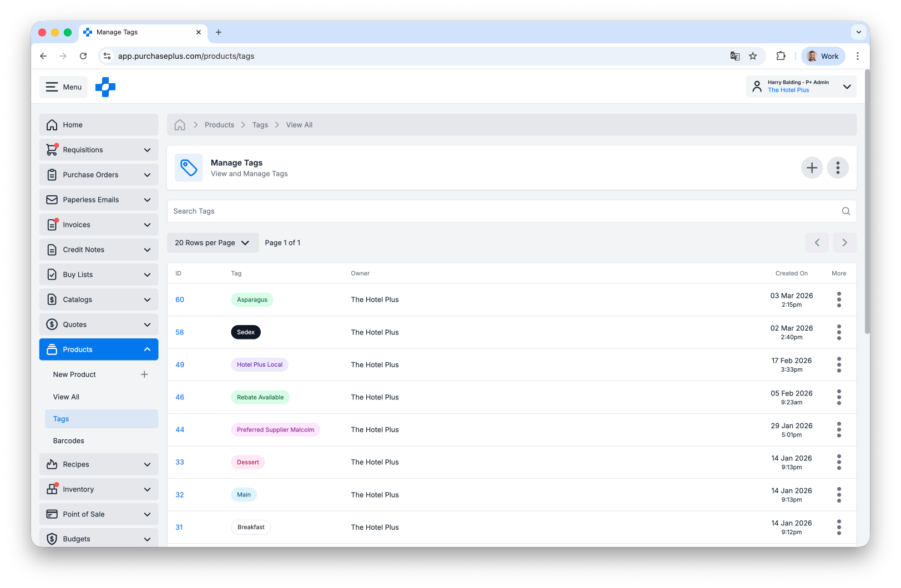
Task: Open tag ID 46
Action: tap(180, 397)
